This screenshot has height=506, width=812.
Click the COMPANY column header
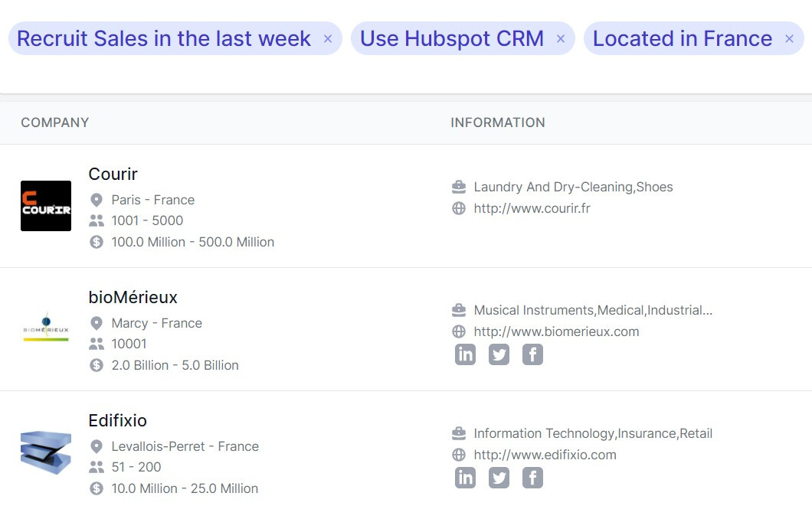point(55,122)
